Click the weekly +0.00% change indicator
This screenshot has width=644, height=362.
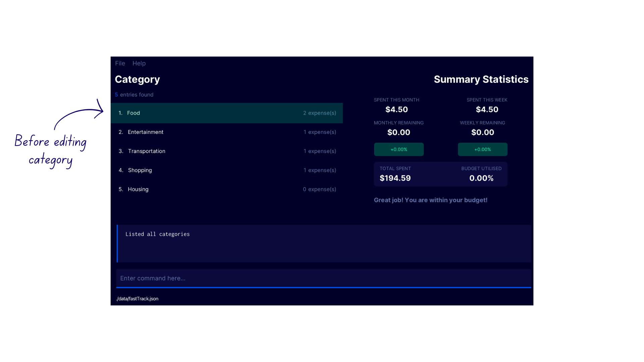tap(483, 149)
